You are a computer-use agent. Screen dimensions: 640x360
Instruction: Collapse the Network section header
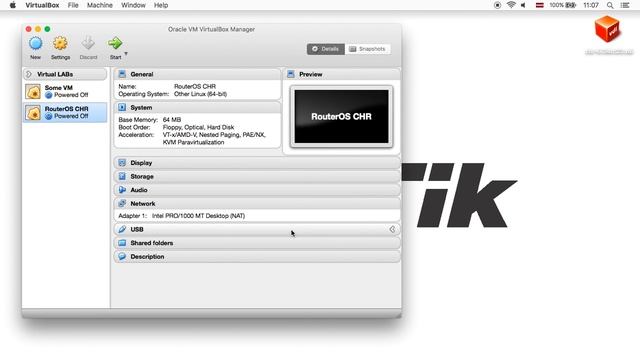257,203
